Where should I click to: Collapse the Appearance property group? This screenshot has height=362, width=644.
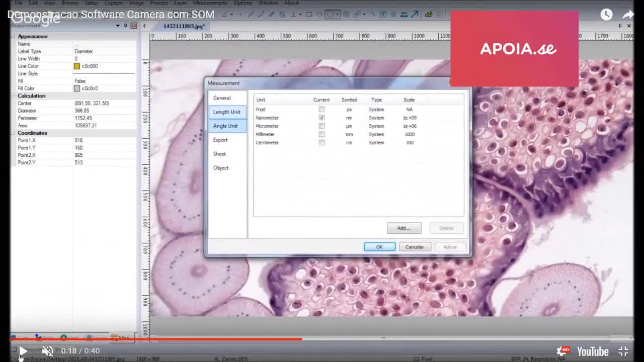click(14, 36)
